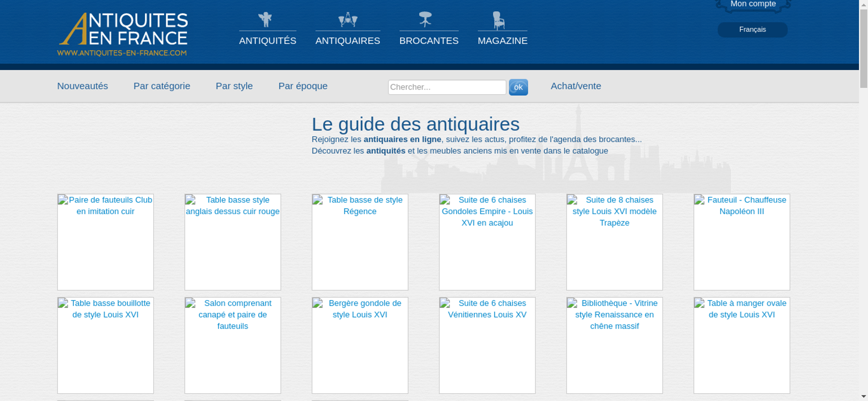
Task: Expand the Par catégorie filter
Action: point(161,86)
